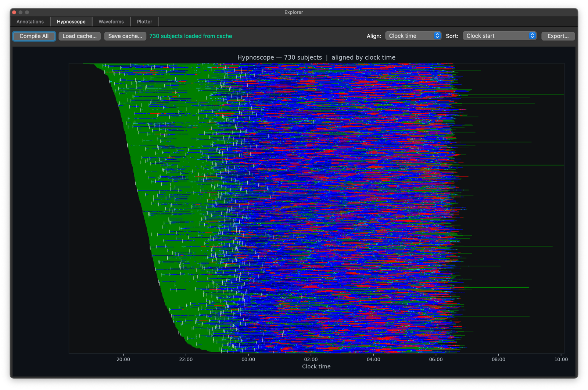The image size is (588, 390).
Task: Click the Clock time axis label
Action: (316, 366)
